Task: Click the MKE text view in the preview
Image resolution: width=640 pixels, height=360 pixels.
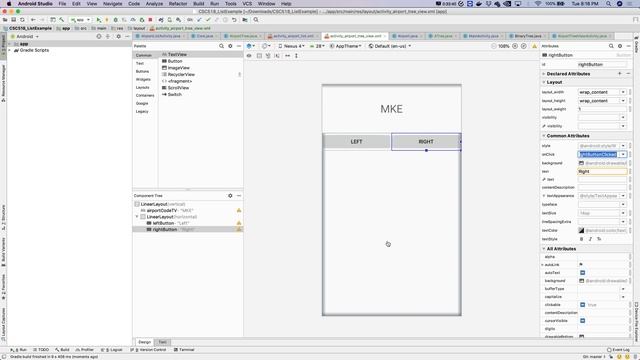Action: tap(391, 109)
